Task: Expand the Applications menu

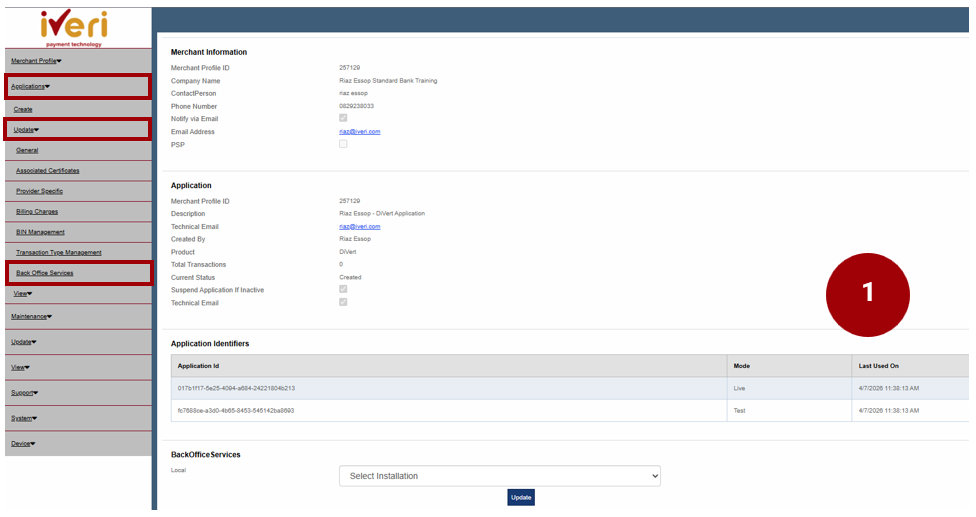Action: (x=30, y=86)
